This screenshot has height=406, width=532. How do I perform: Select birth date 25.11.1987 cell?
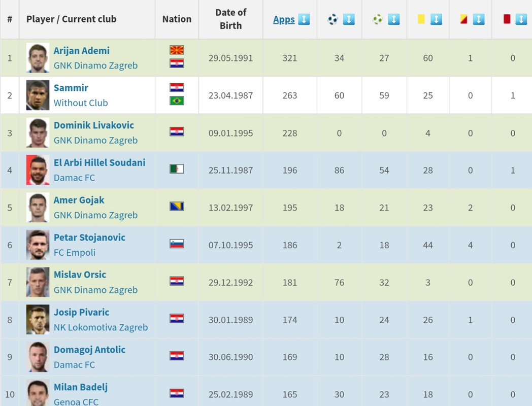230,171
